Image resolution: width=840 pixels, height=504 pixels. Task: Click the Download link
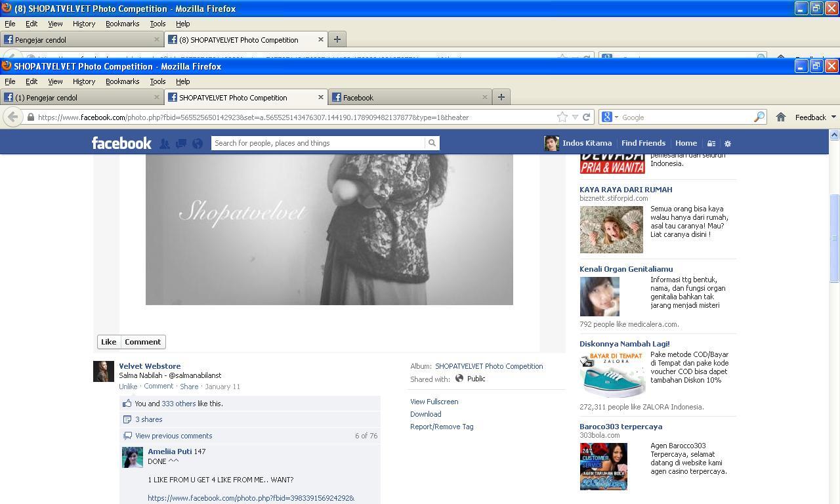tap(425, 414)
